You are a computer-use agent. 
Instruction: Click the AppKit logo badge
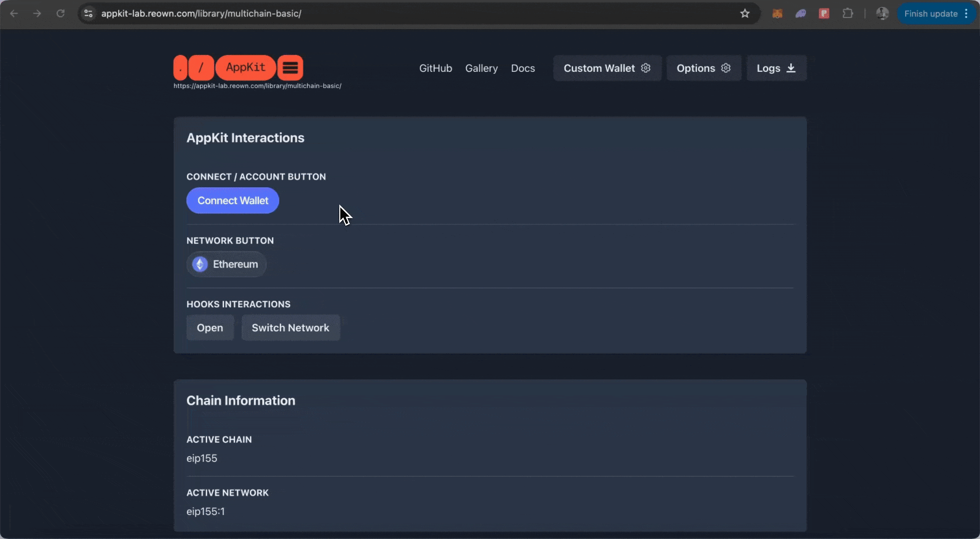click(x=245, y=67)
